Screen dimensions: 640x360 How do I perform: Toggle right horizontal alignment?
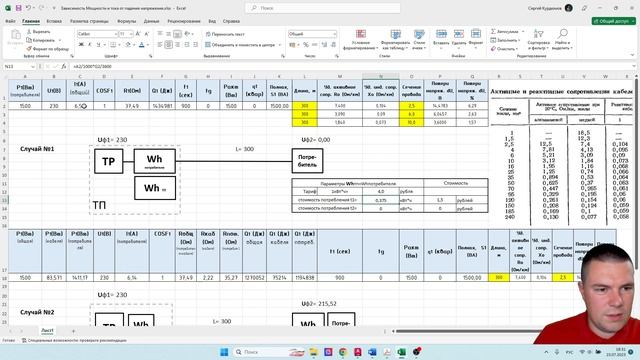177,44
